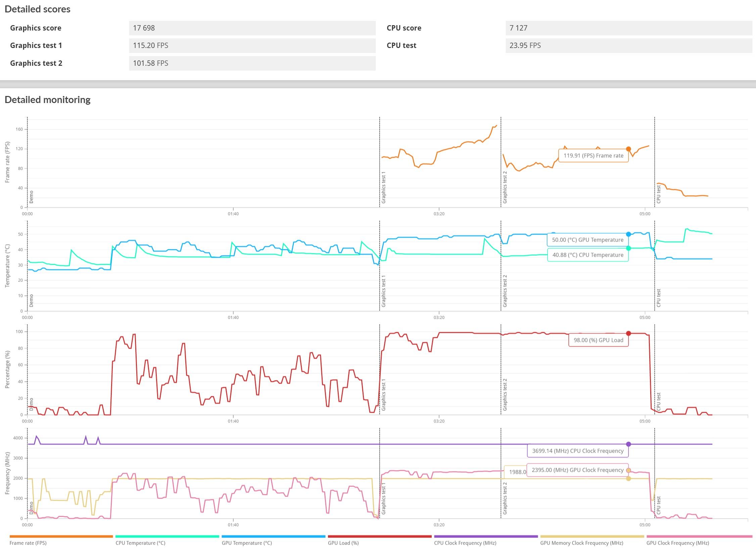
Task: Toggle the Frame rate (FPS) legend item
Action: click(x=28, y=543)
